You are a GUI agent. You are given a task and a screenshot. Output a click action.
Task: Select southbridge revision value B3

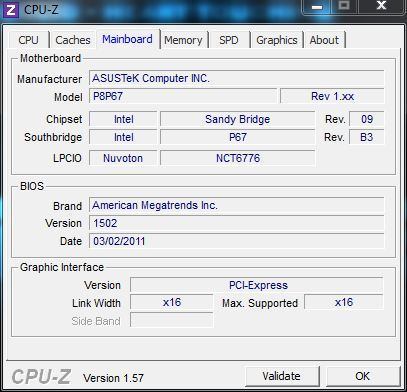(x=367, y=137)
